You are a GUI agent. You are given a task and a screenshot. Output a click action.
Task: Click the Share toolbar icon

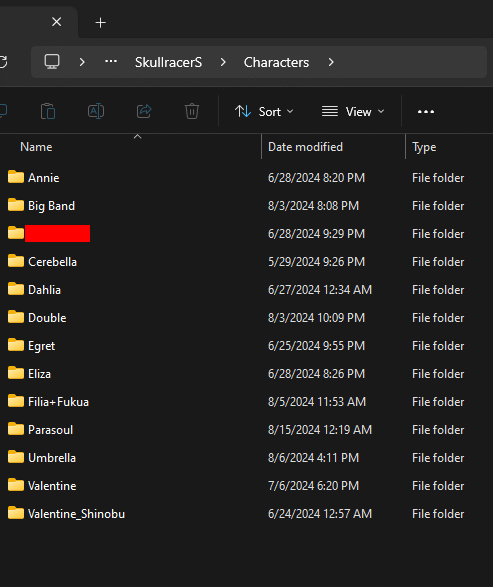pos(144,111)
